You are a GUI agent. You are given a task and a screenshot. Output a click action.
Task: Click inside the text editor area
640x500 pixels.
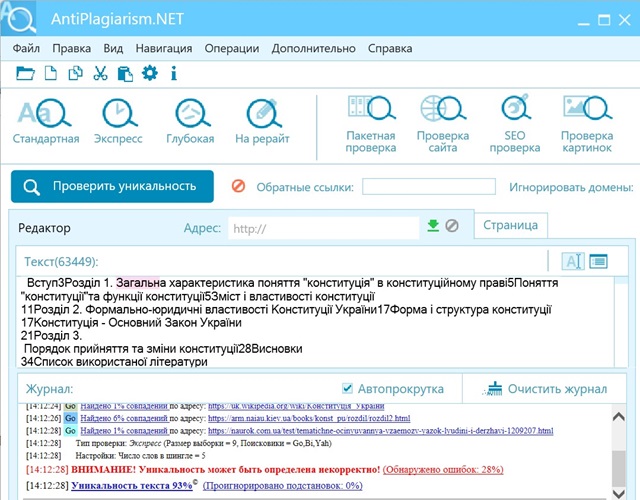(x=315, y=322)
